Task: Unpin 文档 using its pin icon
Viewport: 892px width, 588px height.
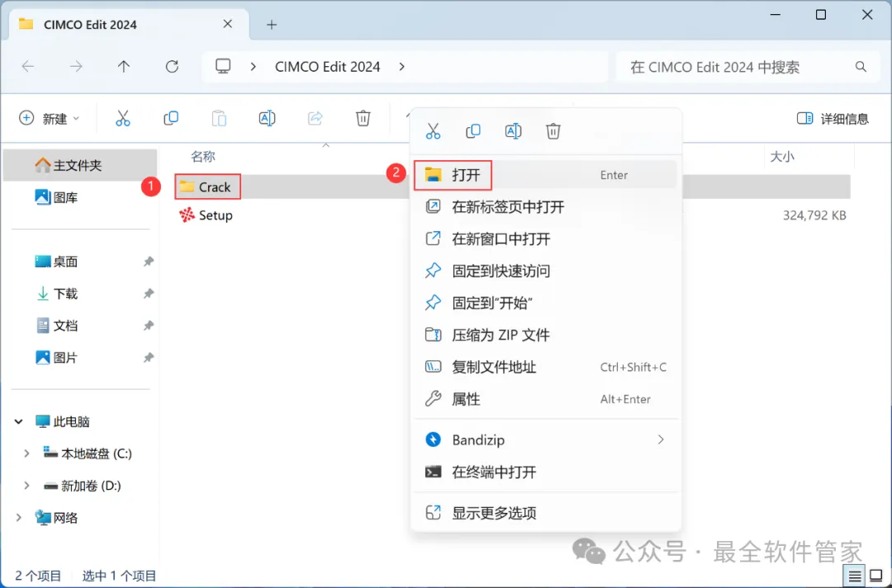Action: point(149,325)
